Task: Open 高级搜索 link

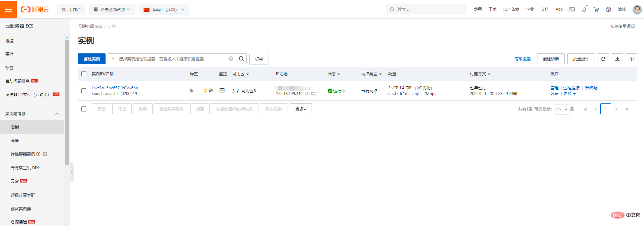Action: tap(522, 59)
